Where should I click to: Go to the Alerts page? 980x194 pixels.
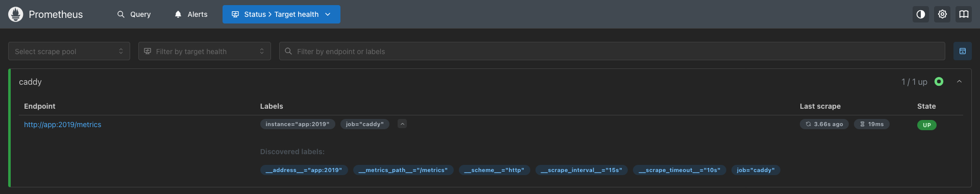(191, 14)
